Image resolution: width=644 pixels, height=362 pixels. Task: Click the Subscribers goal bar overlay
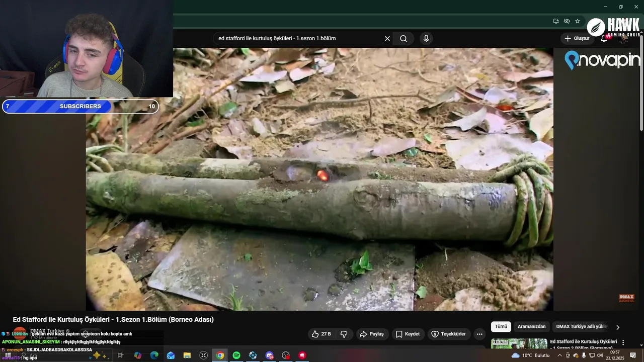point(80,107)
